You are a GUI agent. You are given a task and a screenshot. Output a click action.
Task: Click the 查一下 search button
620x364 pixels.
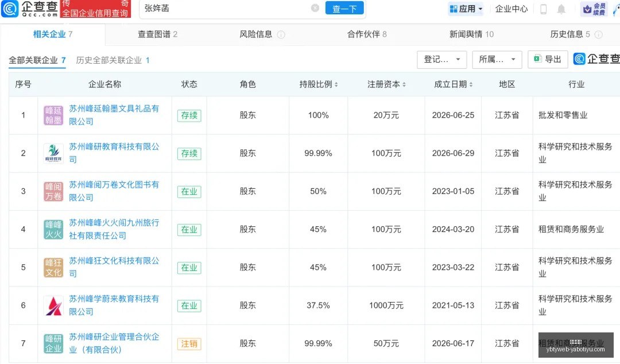click(x=344, y=8)
